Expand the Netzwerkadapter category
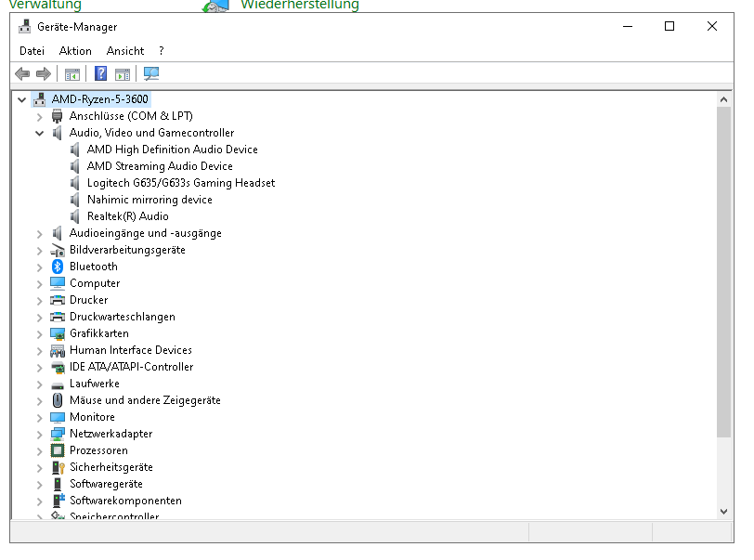 click(39, 435)
